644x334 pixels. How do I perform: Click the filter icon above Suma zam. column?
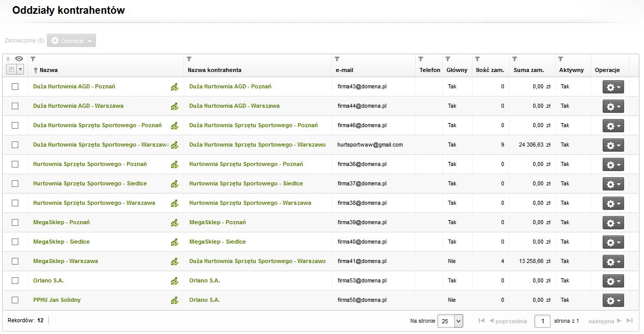(x=515, y=59)
